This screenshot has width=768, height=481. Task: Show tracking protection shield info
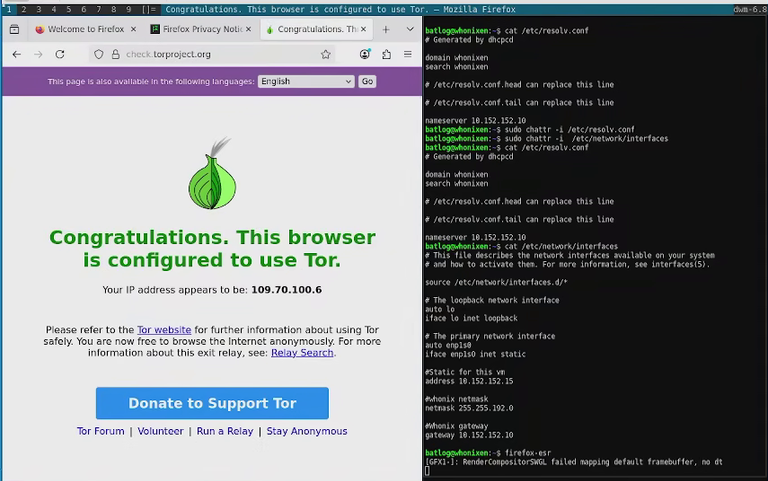[98, 54]
